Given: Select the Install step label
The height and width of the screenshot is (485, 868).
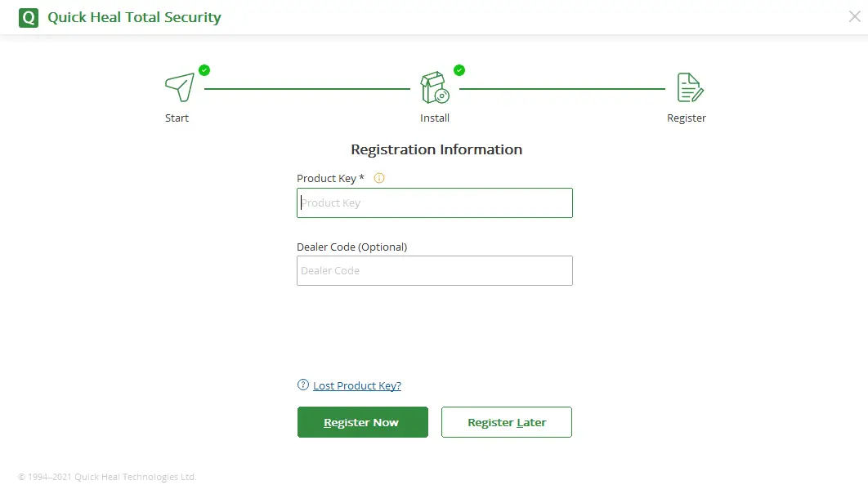Looking at the screenshot, I should point(435,118).
